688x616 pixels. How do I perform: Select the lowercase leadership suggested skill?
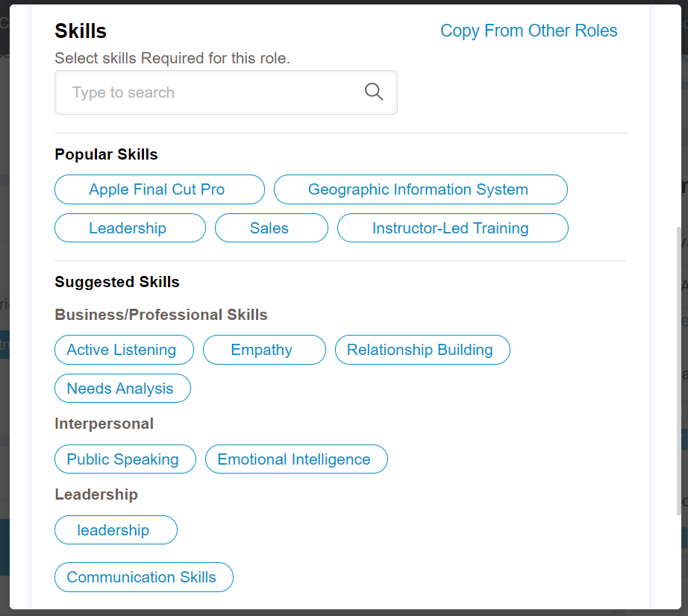click(115, 529)
